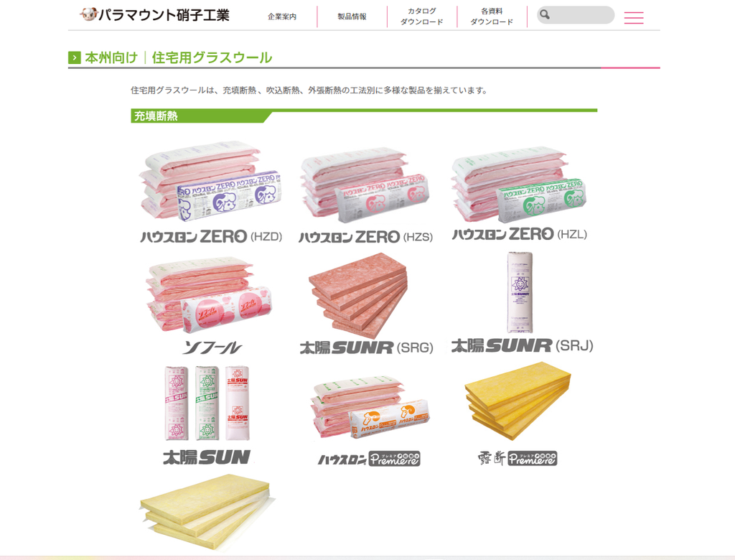The height and width of the screenshot is (560, 735).
Task: Click the green arrow icon beside 本州向け
Action: [x=74, y=57]
